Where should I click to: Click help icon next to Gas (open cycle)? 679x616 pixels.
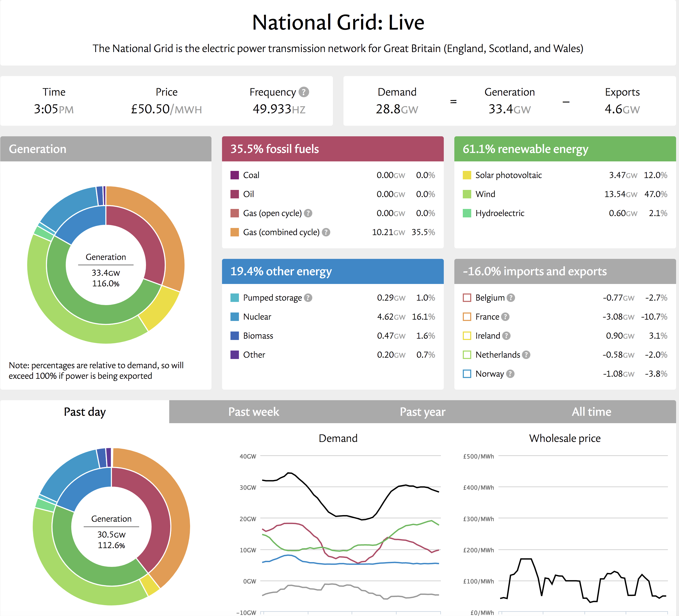pos(308,213)
